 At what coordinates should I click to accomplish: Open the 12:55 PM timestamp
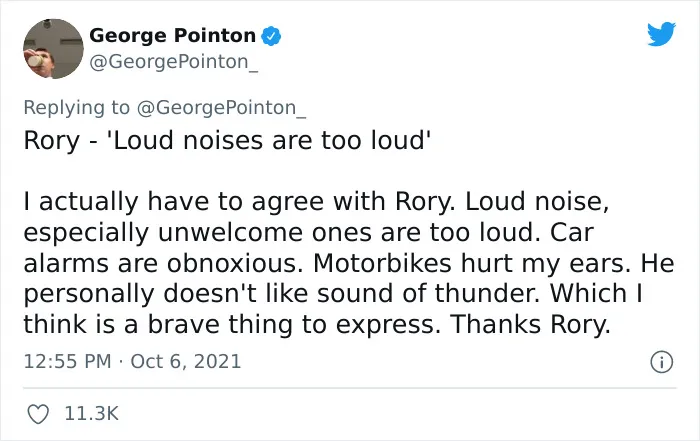coord(67,361)
